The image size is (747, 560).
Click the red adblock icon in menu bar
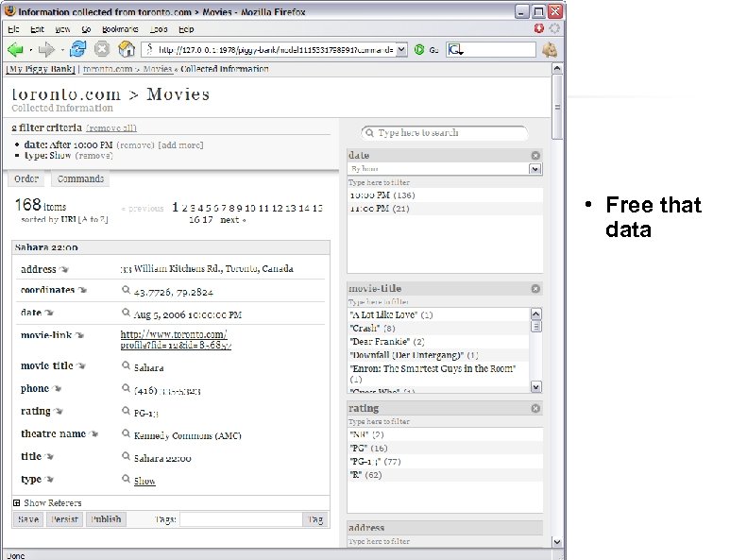[x=539, y=28]
